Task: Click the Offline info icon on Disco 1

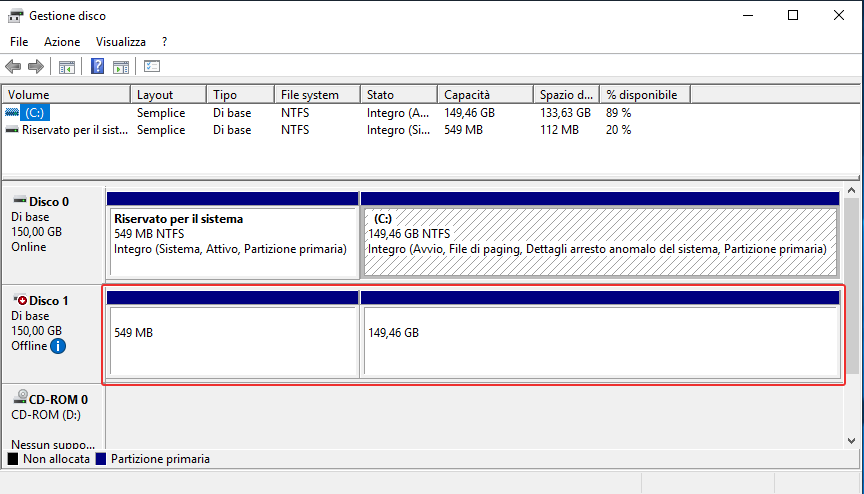Action: (58, 346)
